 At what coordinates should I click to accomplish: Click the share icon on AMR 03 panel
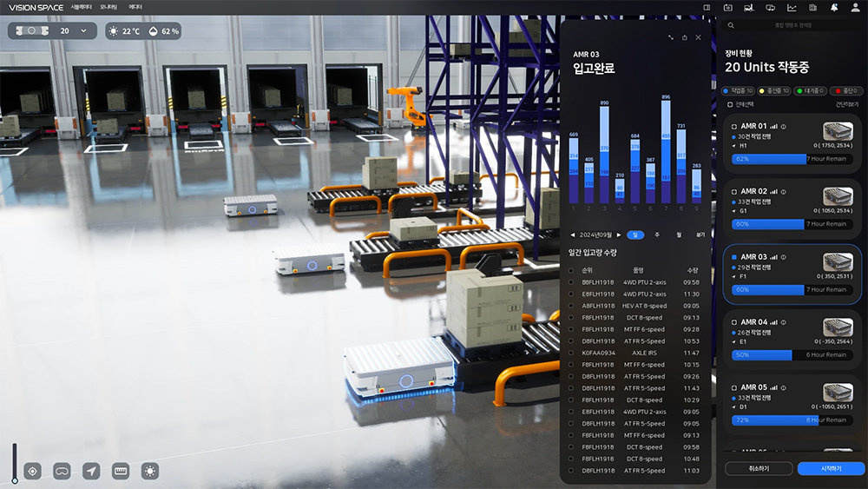[x=684, y=37]
